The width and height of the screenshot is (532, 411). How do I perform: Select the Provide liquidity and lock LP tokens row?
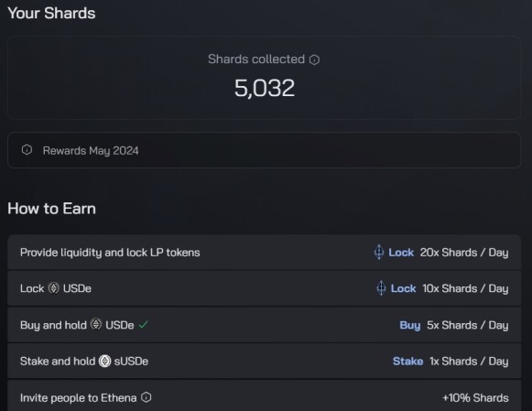[x=264, y=253]
